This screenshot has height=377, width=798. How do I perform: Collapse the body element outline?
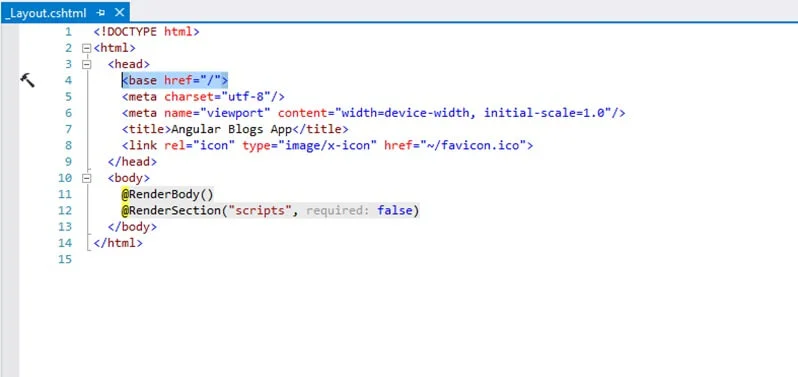point(86,178)
